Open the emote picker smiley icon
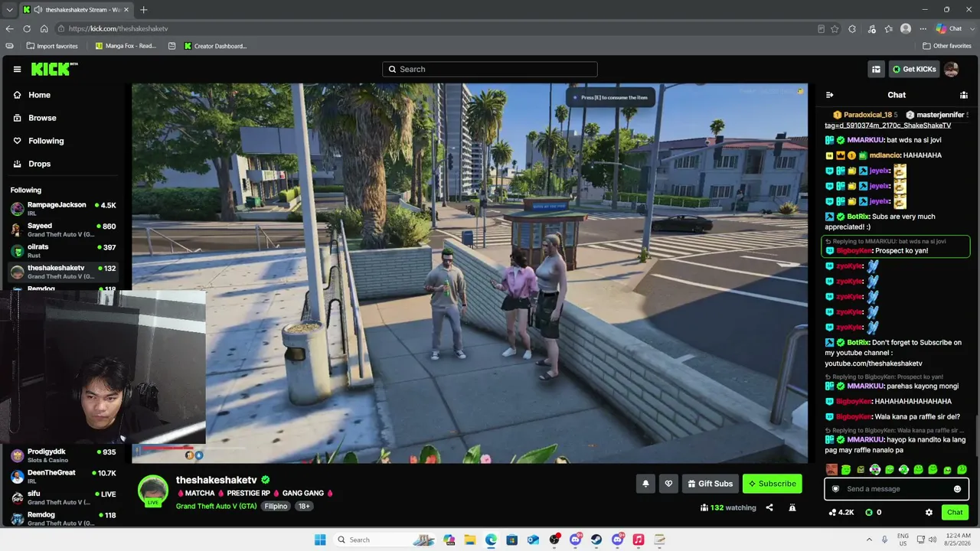Screen dimensions: 980x551 (x=957, y=489)
